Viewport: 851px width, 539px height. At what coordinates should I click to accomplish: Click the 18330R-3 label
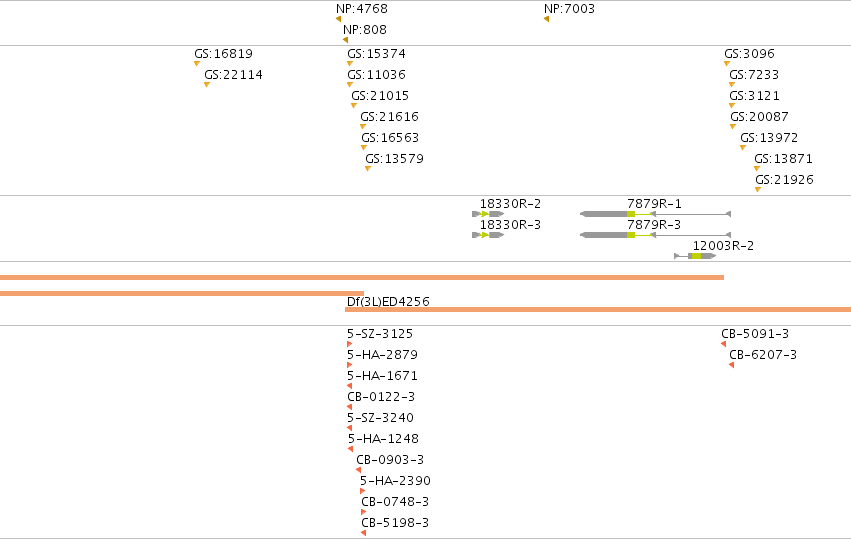(x=510, y=225)
